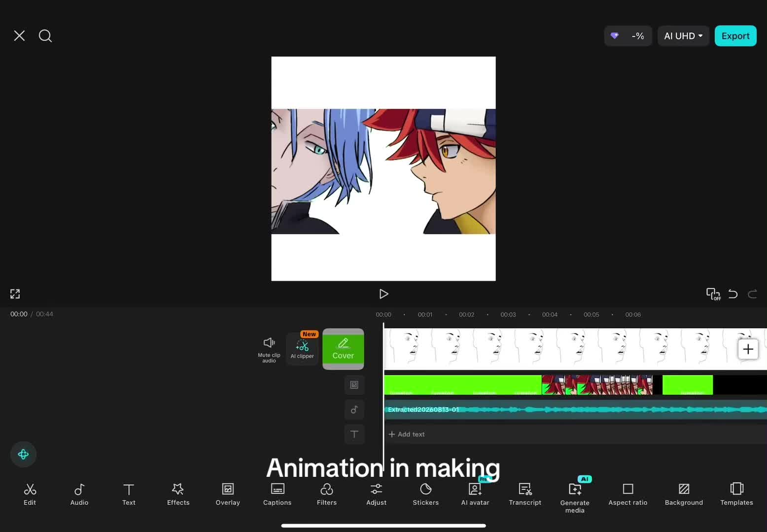This screenshot has height=532, width=767.
Task: Open the search magnifier
Action: click(x=45, y=36)
